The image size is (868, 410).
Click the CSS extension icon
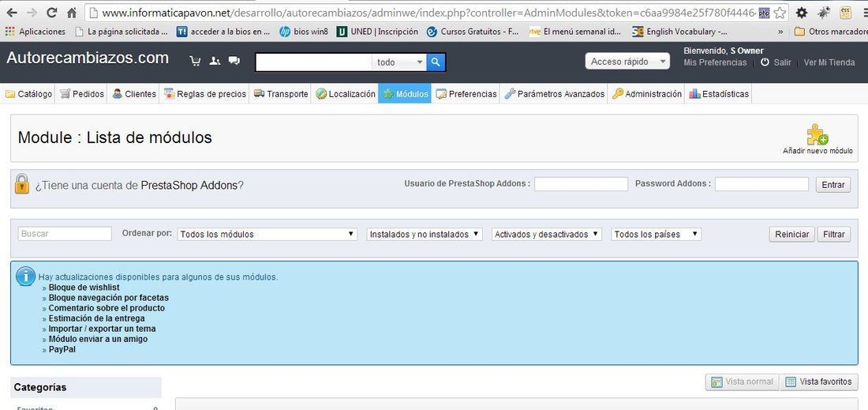[845, 13]
